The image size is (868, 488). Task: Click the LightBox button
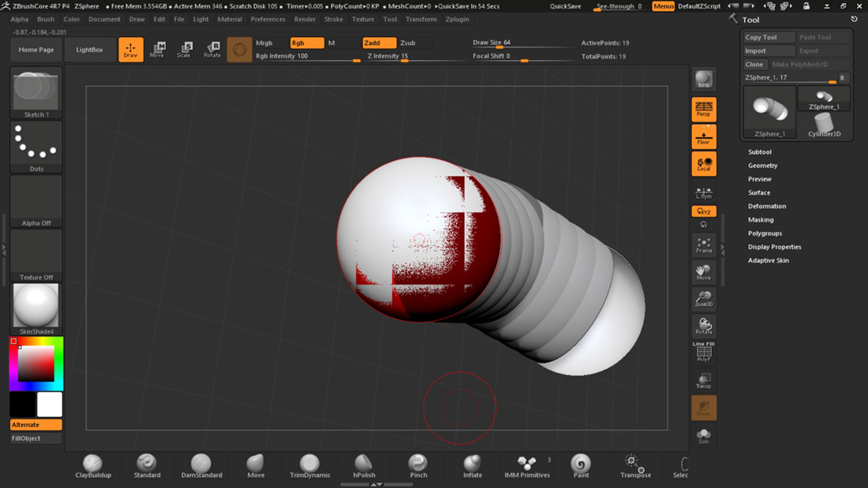coord(89,50)
